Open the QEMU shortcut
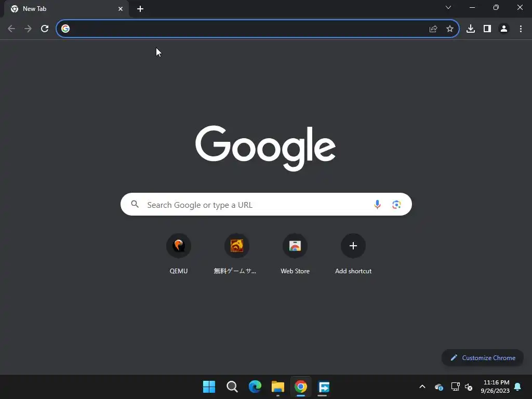 point(179,254)
